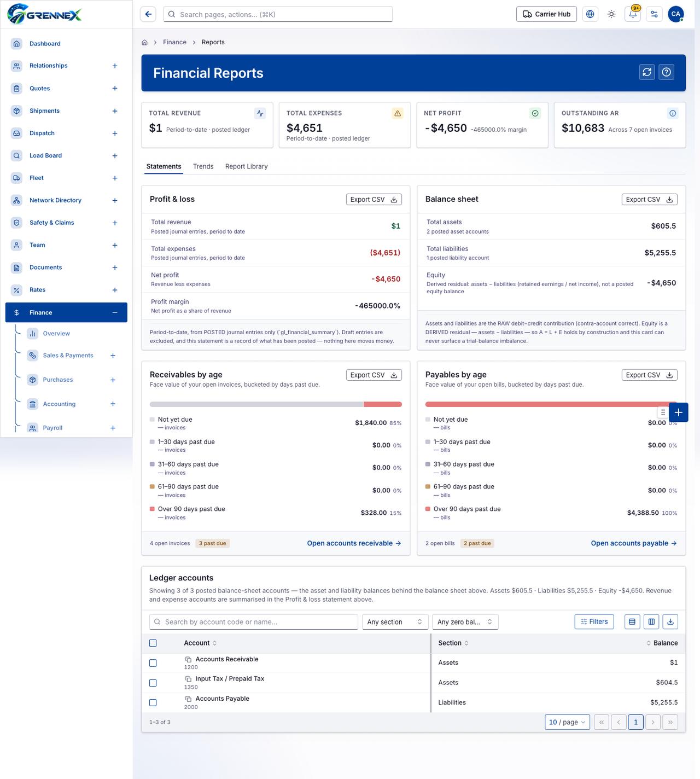Expand Sales & Payments submenu
Screen dimensions: 700x779
pos(113,356)
